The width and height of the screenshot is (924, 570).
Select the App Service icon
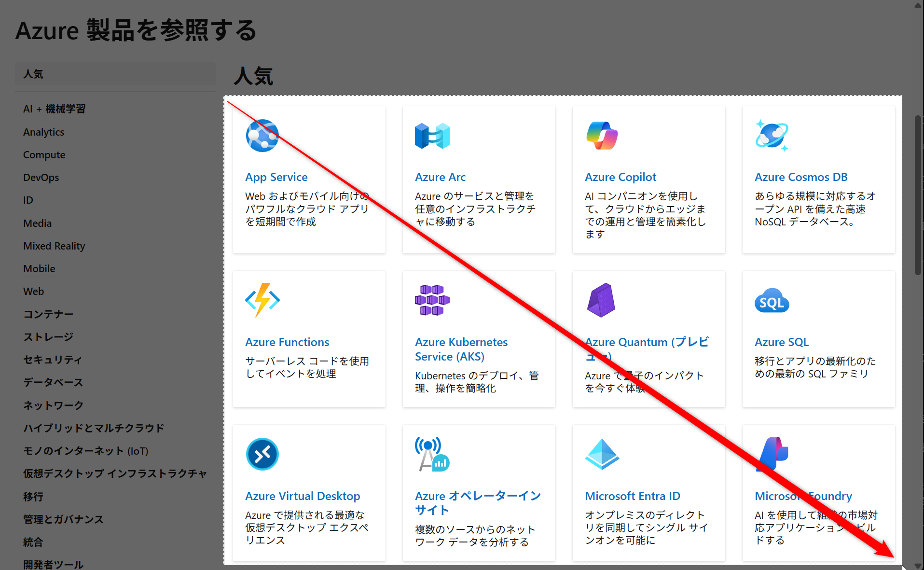coord(262,136)
